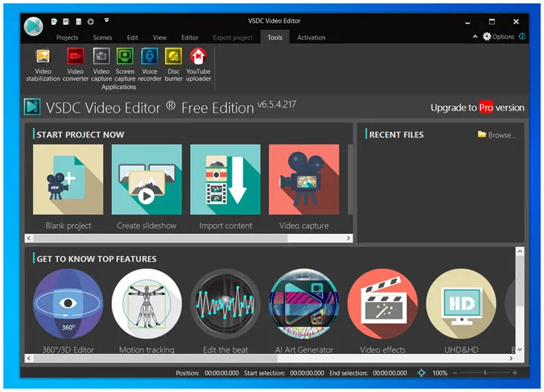Switch to the View tab
This screenshot has width=544, height=392.
159,37
